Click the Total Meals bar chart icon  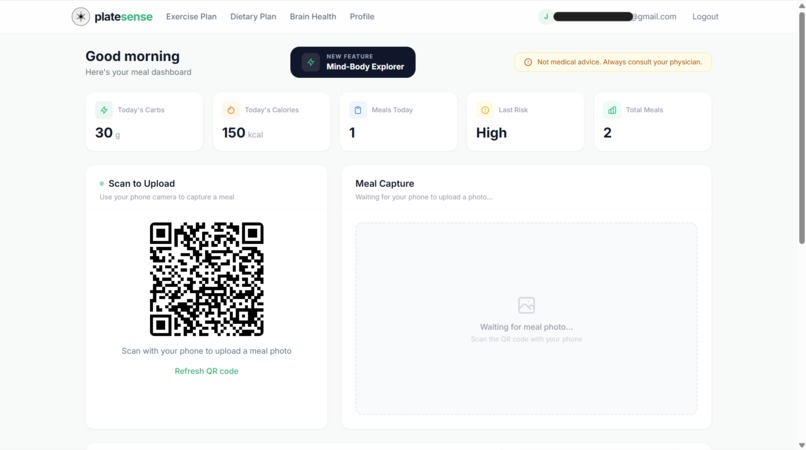[612, 110]
